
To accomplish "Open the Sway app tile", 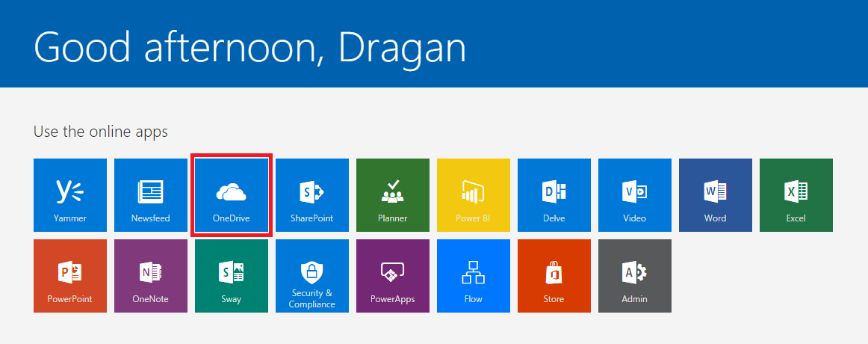I will pyautogui.click(x=232, y=276).
